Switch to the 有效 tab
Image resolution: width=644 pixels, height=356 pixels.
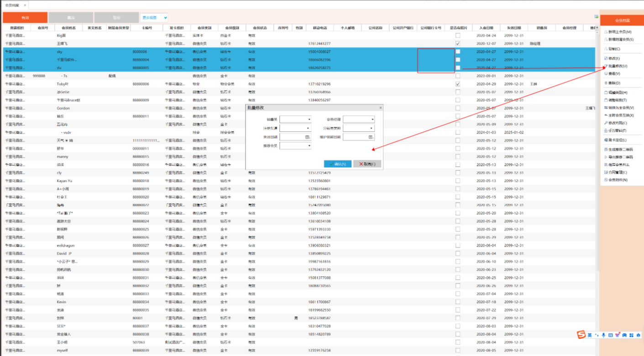coord(25,18)
